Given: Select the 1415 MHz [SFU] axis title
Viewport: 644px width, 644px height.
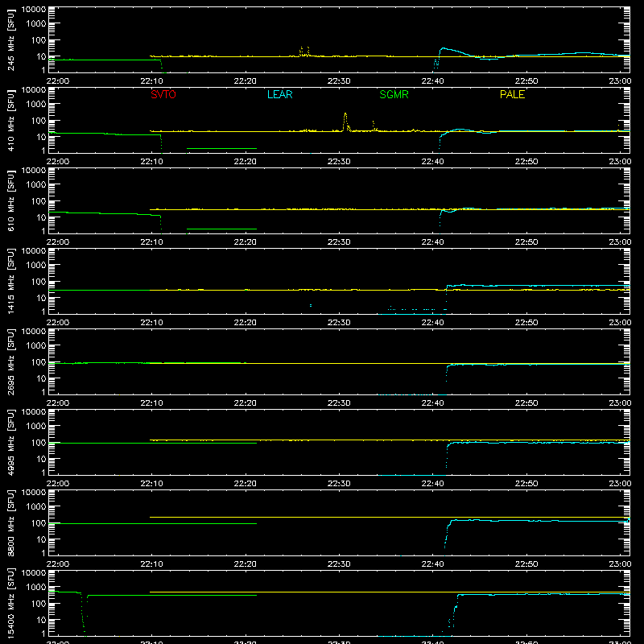Looking at the screenshot, I should 11,281.
